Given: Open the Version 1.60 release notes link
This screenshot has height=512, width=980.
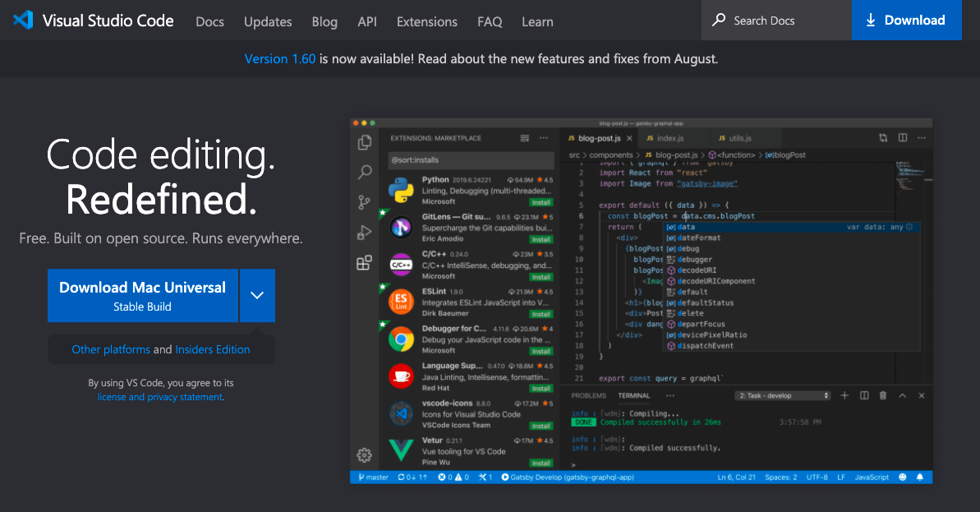Looking at the screenshot, I should [280, 59].
